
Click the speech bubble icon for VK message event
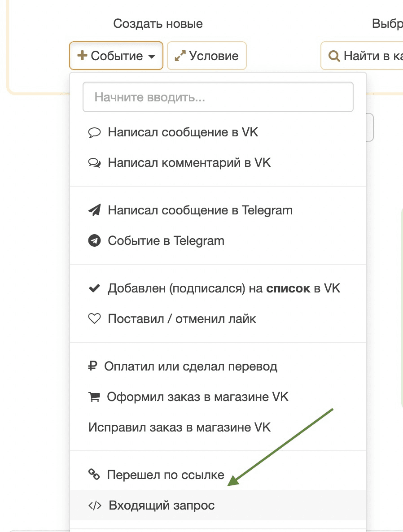click(x=94, y=132)
